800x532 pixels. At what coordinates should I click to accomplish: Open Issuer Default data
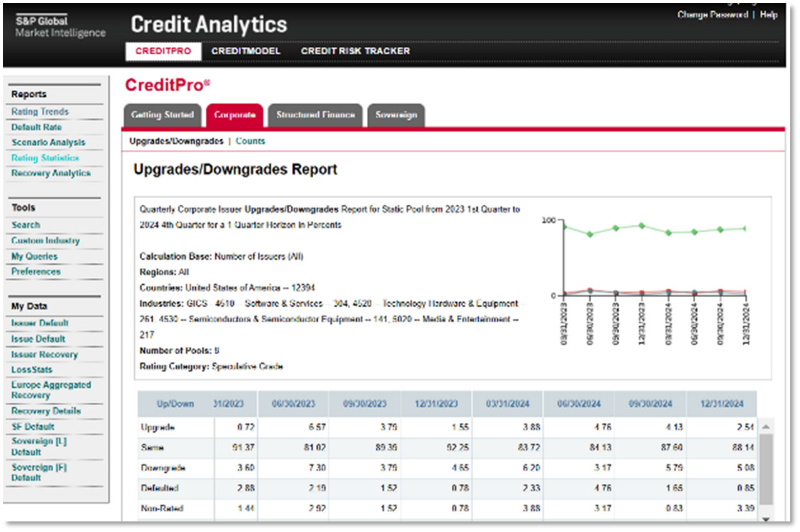point(40,323)
